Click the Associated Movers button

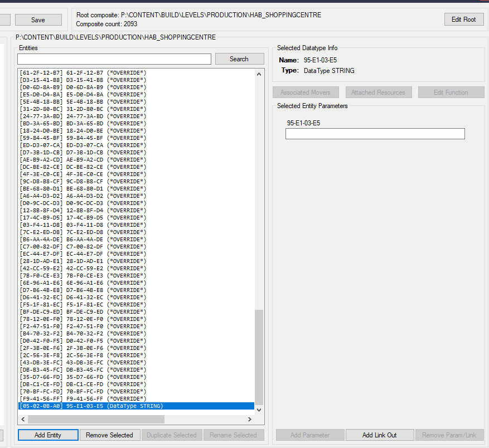(306, 92)
